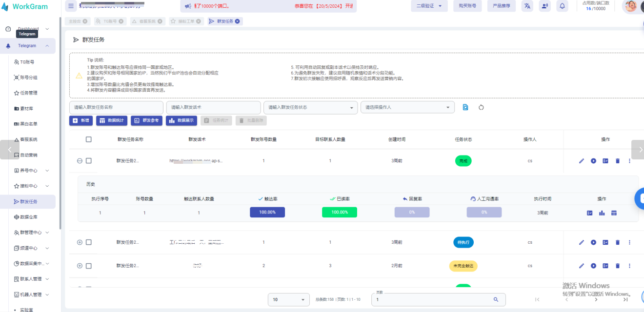Click the 新增 button

[80, 120]
